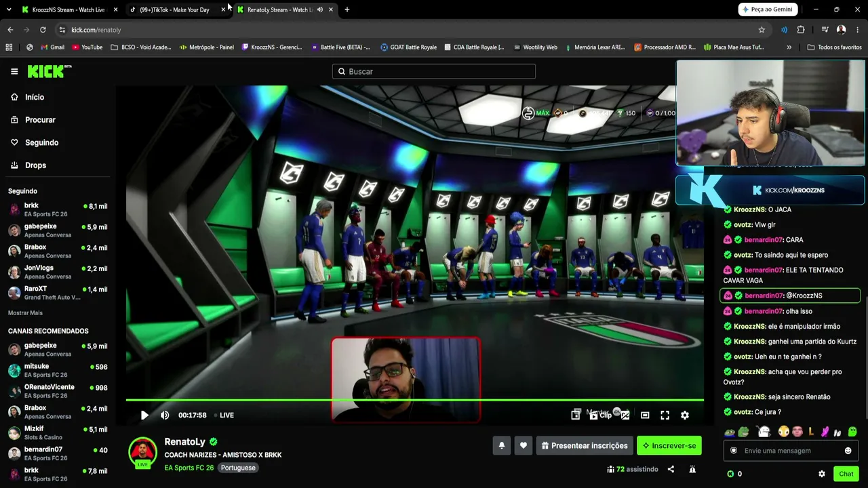The height and width of the screenshot is (488, 868).
Task: Open Metrópole - Painel bookmark
Action: pos(206,47)
